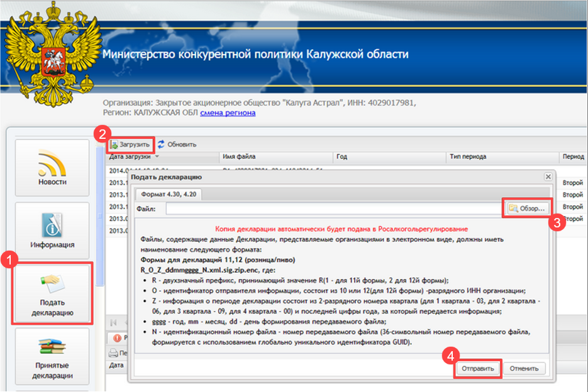This screenshot has height=392, width=588.
Task: Open the Новости section with RSS icon
Action: point(52,168)
